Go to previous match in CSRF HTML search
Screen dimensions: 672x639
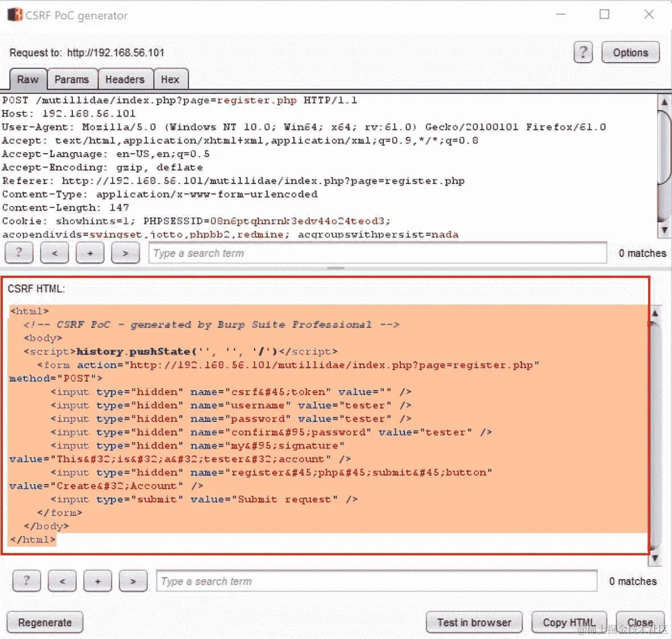(x=62, y=581)
